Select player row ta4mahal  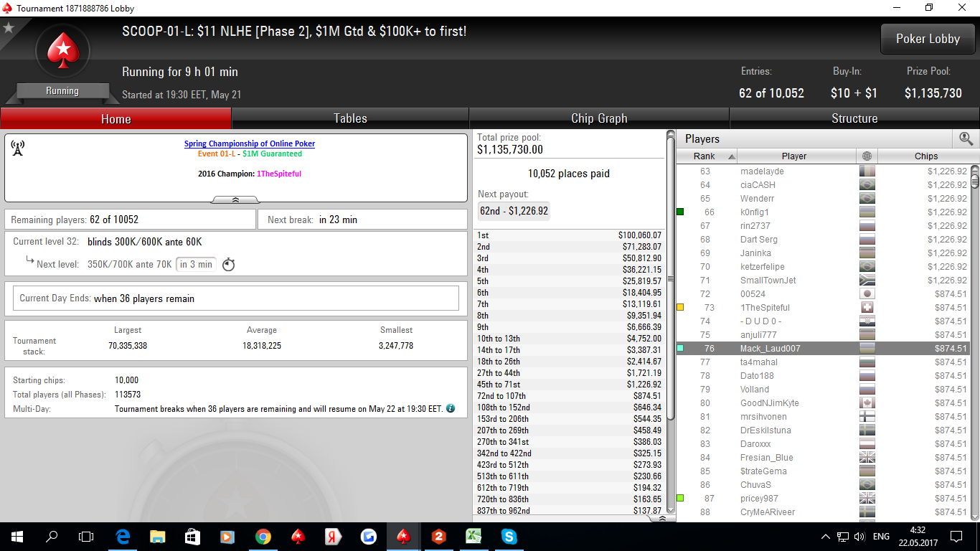tap(823, 362)
